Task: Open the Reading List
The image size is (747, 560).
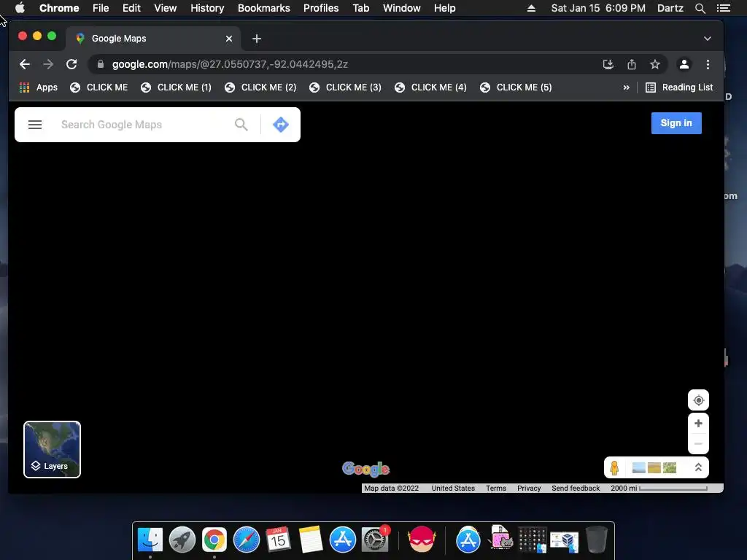Action: (679, 87)
